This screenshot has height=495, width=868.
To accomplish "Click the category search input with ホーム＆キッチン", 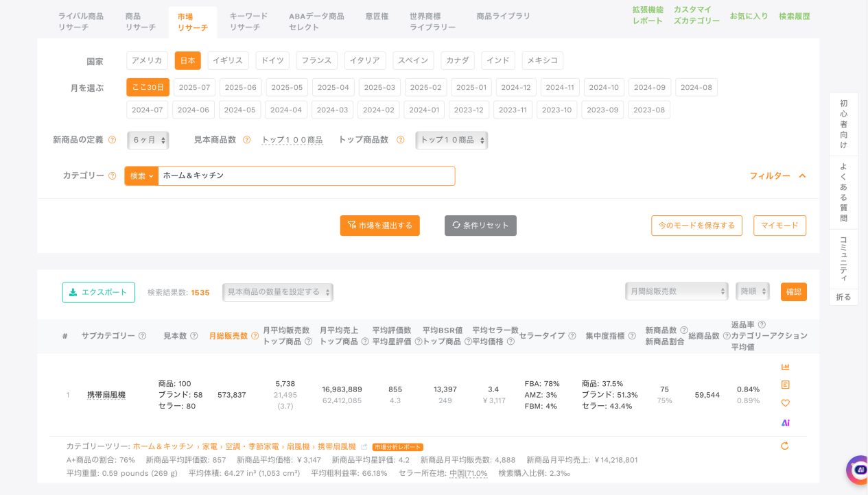I will [x=305, y=176].
